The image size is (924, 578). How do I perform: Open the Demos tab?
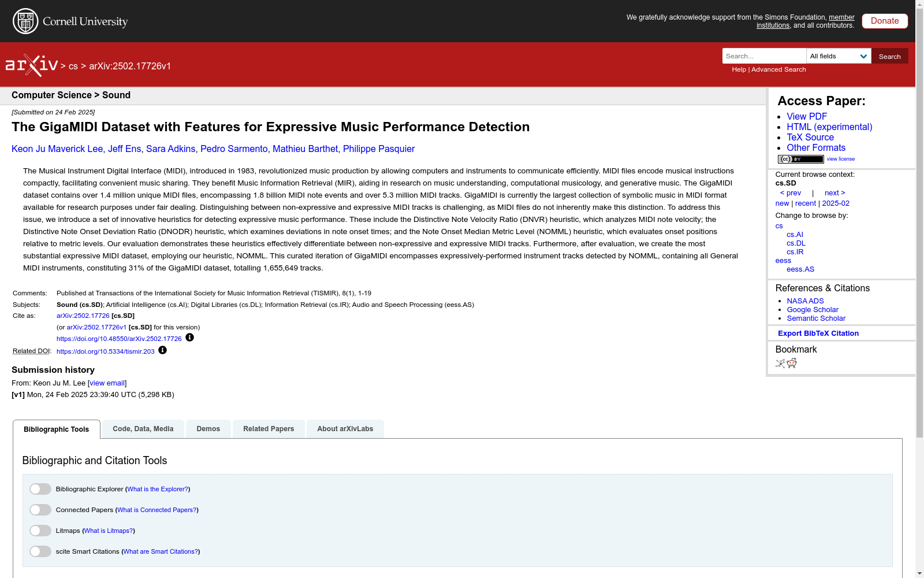click(208, 429)
